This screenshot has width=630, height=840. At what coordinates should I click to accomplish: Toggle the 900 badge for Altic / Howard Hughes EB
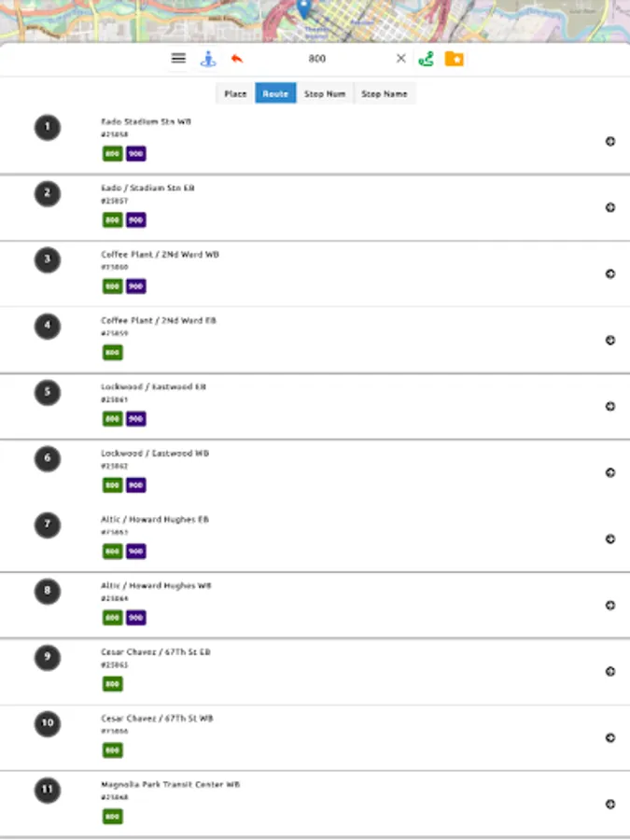tap(135, 551)
